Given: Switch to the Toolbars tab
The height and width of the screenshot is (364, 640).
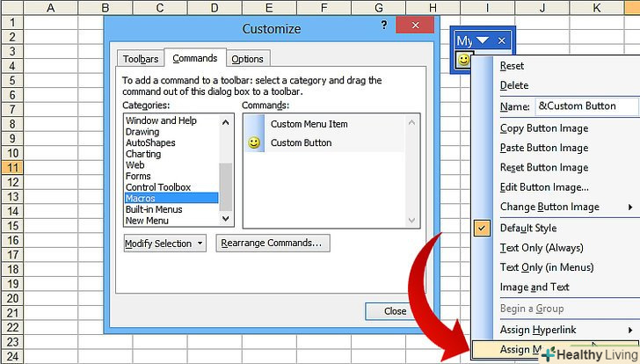Looking at the screenshot, I should tap(141, 59).
